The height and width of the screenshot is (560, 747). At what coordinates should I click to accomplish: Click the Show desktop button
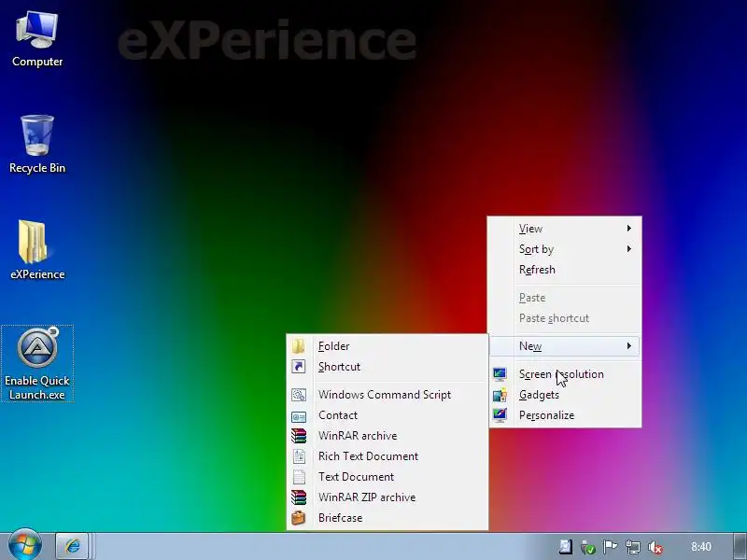(x=740, y=546)
